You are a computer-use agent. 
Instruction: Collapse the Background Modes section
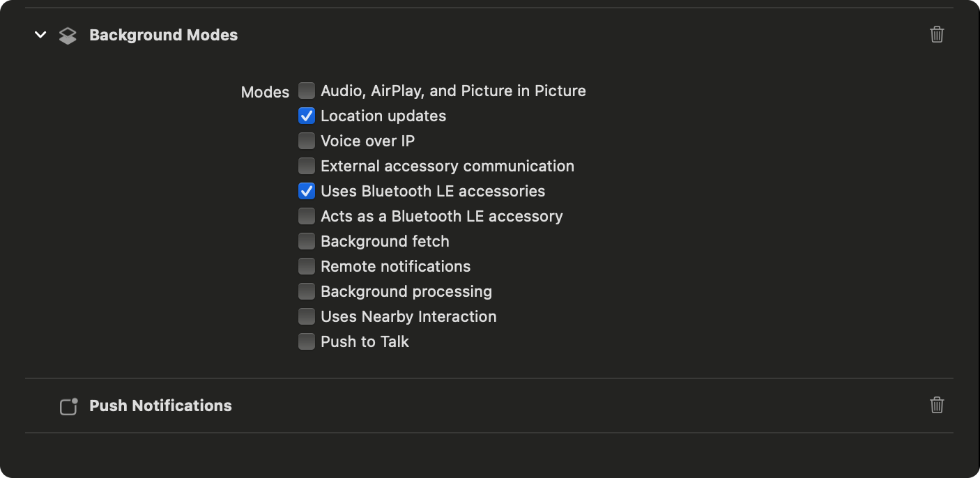40,34
